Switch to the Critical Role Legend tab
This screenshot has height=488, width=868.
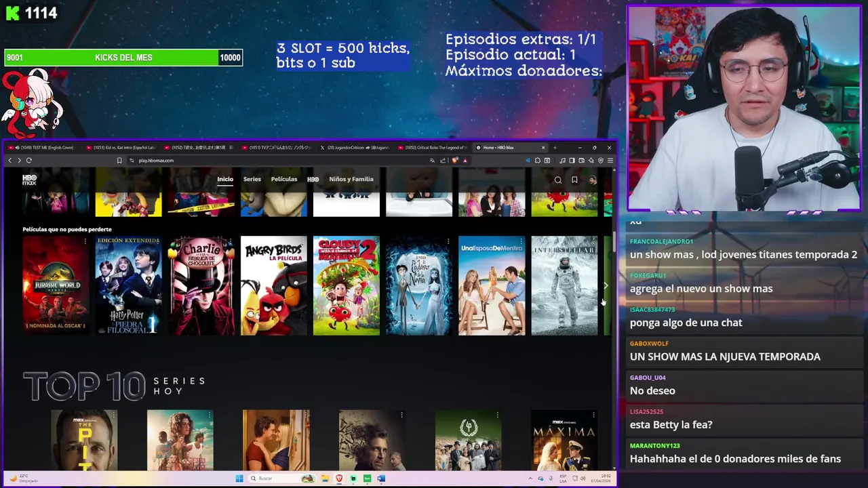click(433, 148)
